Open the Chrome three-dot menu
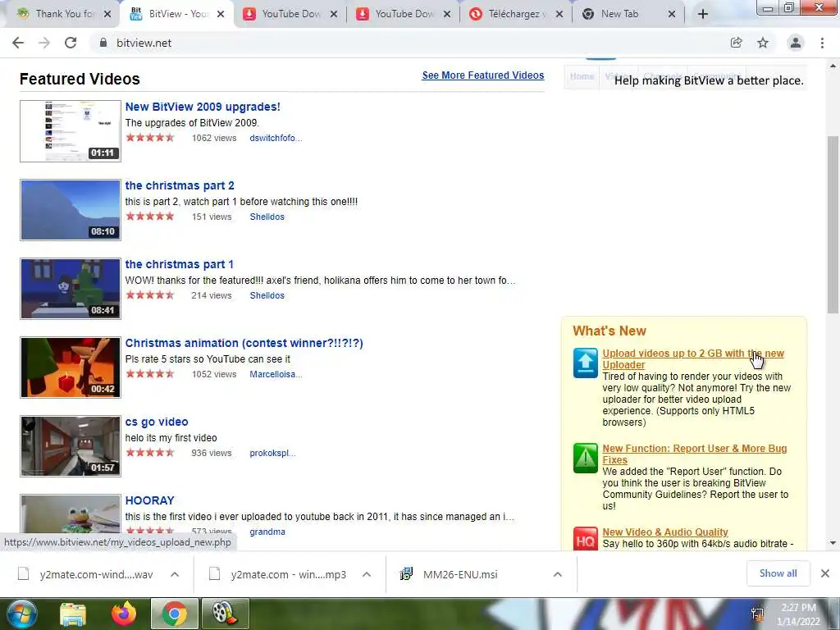Viewport: 840px width, 630px height. (x=822, y=43)
